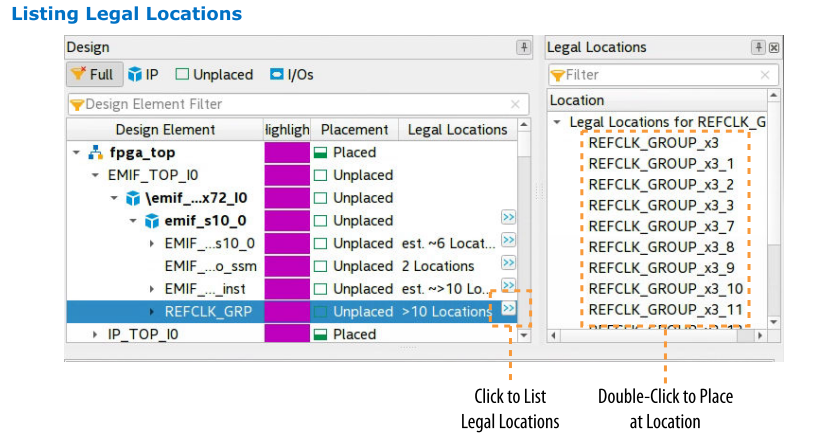Switch to the IP filter view
This screenshot has height=448, width=817.
(x=143, y=75)
